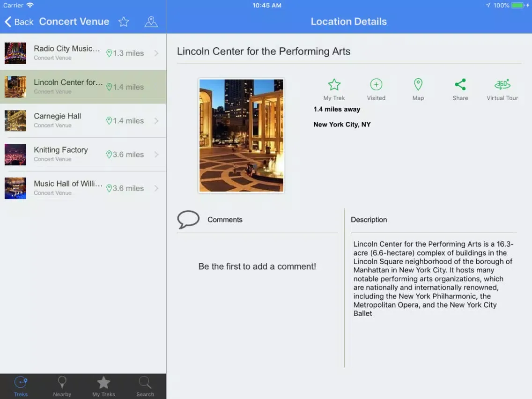Share this location
Image resolution: width=532 pixels, height=399 pixels.
460,89
